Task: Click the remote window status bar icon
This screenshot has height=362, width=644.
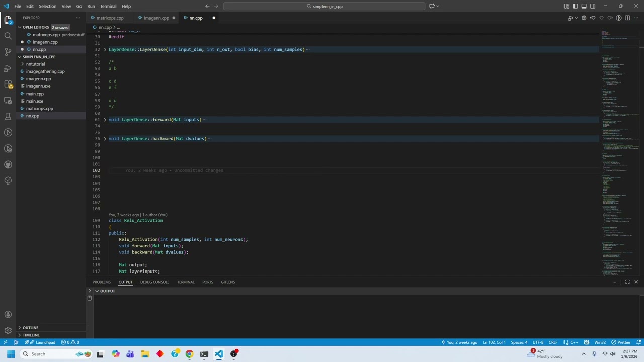Action: click(5, 342)
